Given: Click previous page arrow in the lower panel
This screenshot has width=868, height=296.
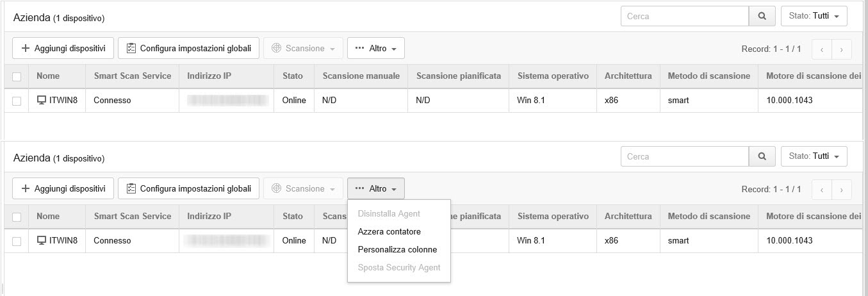Looking at the screenshot, I should click(821, 189).
